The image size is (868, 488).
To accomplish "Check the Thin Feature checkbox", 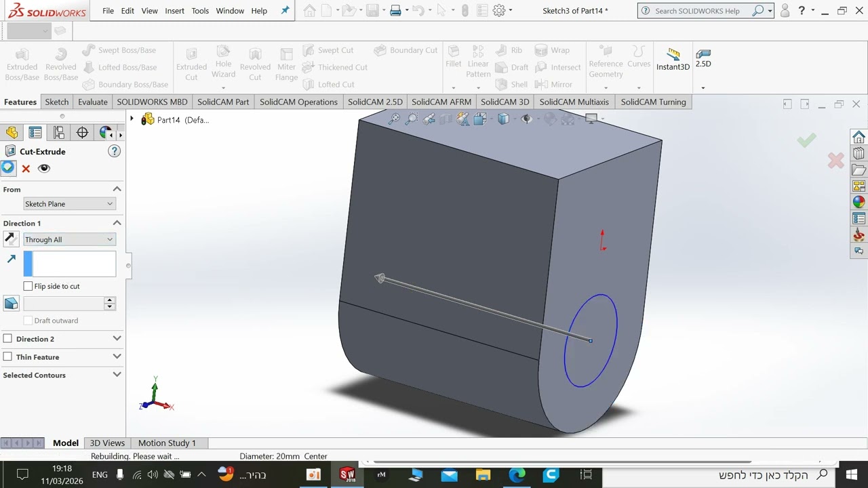I will click(7, 357).
